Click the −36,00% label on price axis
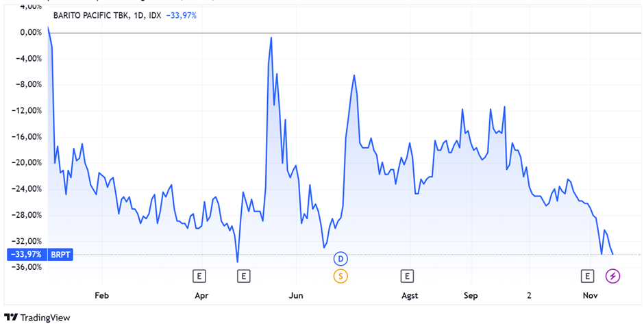 (27, 267)
